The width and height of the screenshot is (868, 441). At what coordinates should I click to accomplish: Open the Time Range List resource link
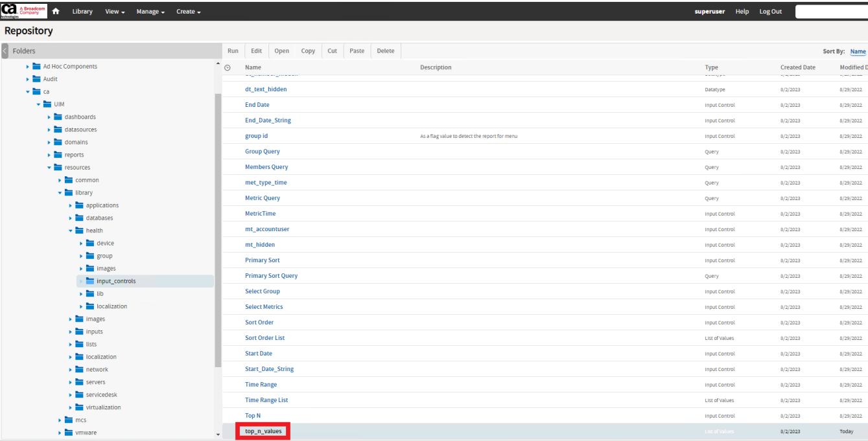[266, 400]
